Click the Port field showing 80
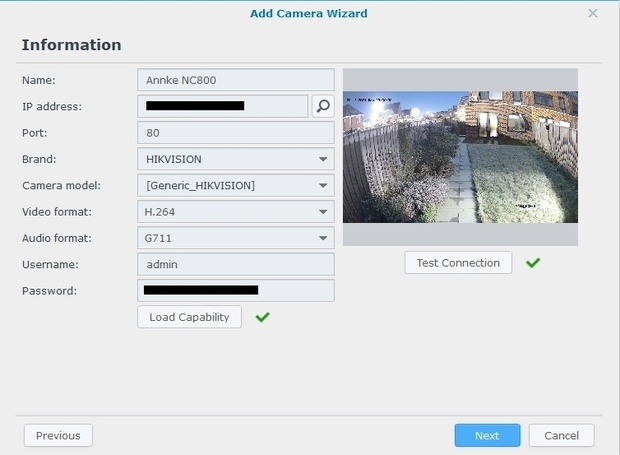The image size is (620, 455). coord(235,132)
